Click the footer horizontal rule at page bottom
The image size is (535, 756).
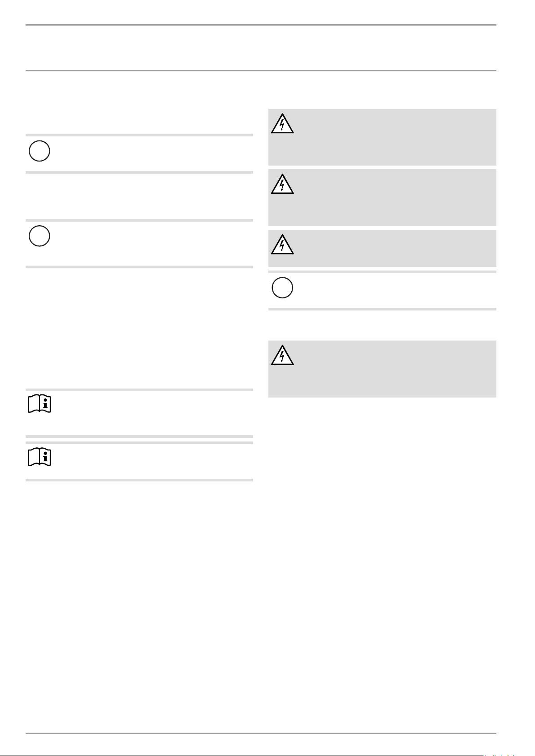(261, 734)
